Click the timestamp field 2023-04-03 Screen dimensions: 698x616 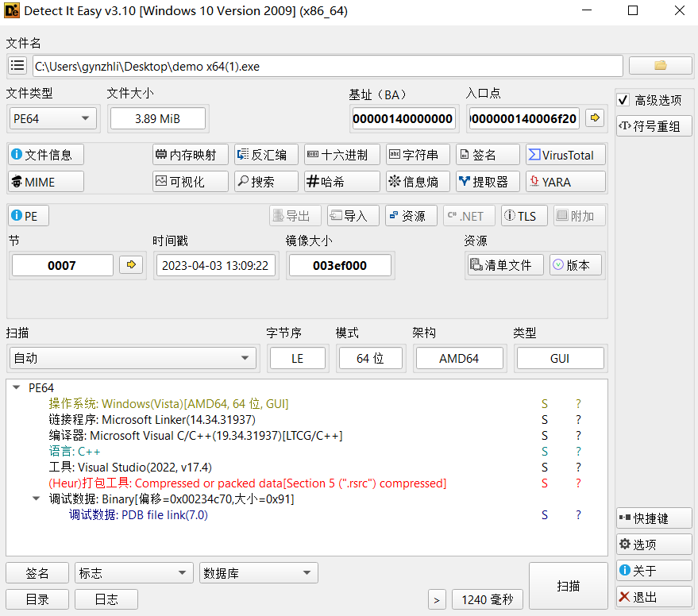pyautogui.click(x=215, y=265)
